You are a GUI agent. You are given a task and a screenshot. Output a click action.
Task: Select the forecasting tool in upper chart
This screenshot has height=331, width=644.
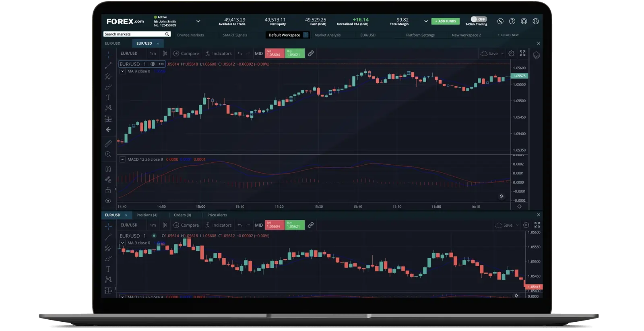pos(108,119)
